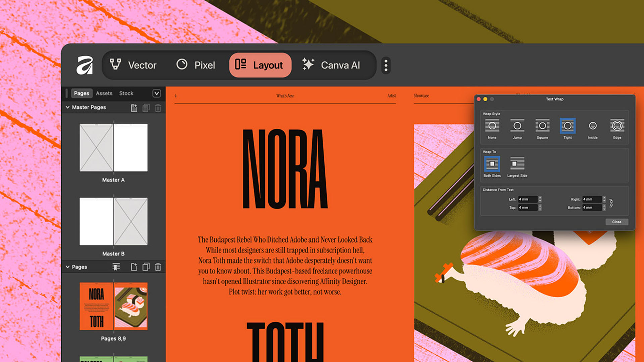Collapse the Master Pages section
Screen dimensions: 644x362
pyautogui.click(x=68, y=107)
